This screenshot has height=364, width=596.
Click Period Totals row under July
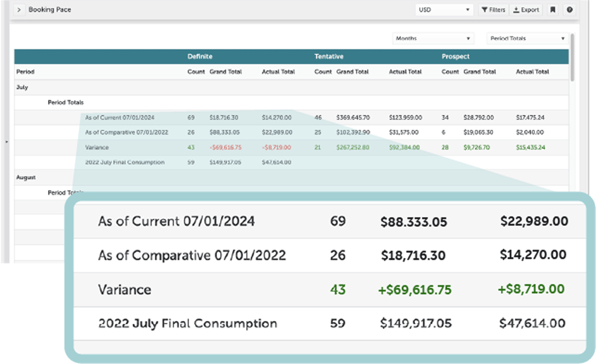coord(66,103)
